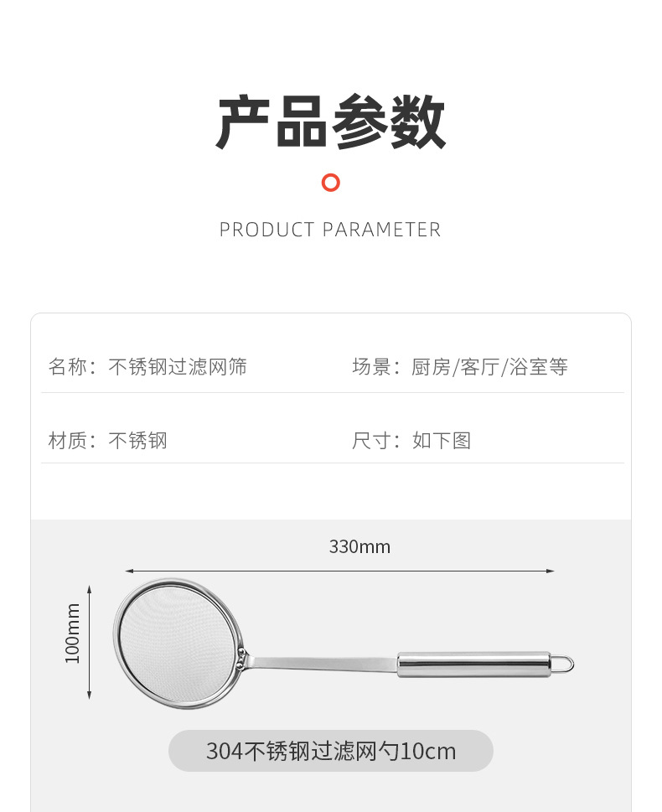Select the 场景 label
The image size is (662, 812).
(x=370, y=366)
